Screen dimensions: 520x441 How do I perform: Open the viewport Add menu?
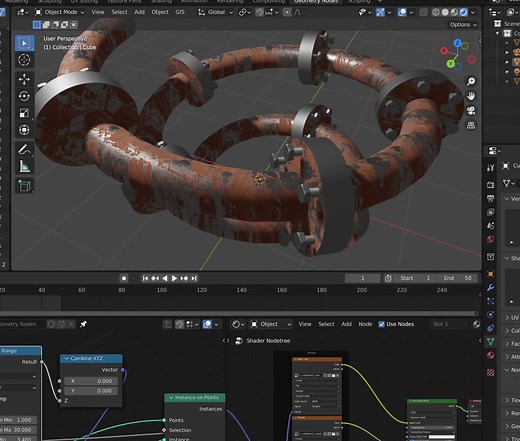(x=139, y=12)
